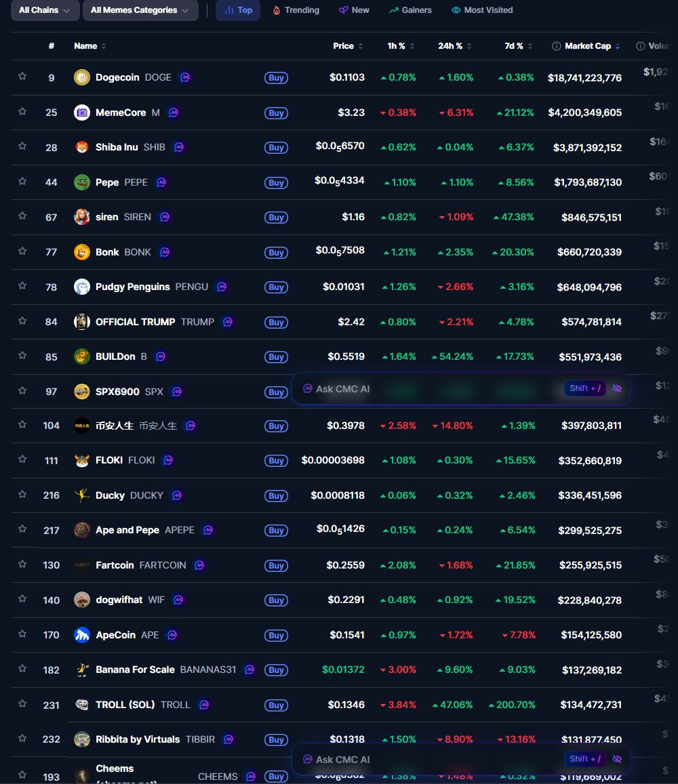Viewport: 678px width, 784px height.
Task: Open Ribbita by Virtuals name link
Action: 138,739
